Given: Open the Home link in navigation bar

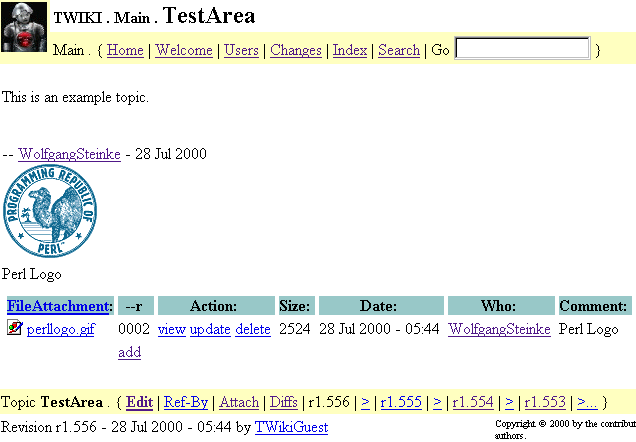Looking at the screenshot, I should tap(125, 50).
